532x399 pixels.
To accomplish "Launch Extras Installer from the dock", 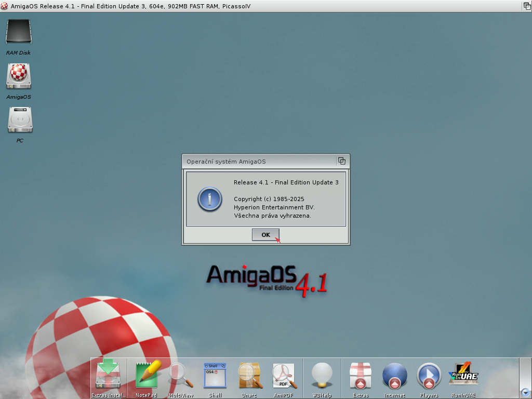I will (x=109, y=375).
